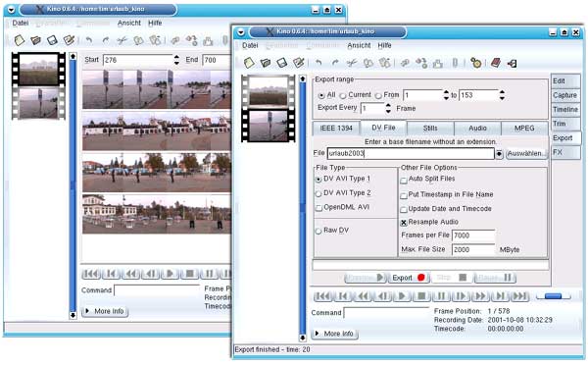Click the blue shuttle slider beside transport controls
This screenshot has height=365, width=588.
coord(553,296)
